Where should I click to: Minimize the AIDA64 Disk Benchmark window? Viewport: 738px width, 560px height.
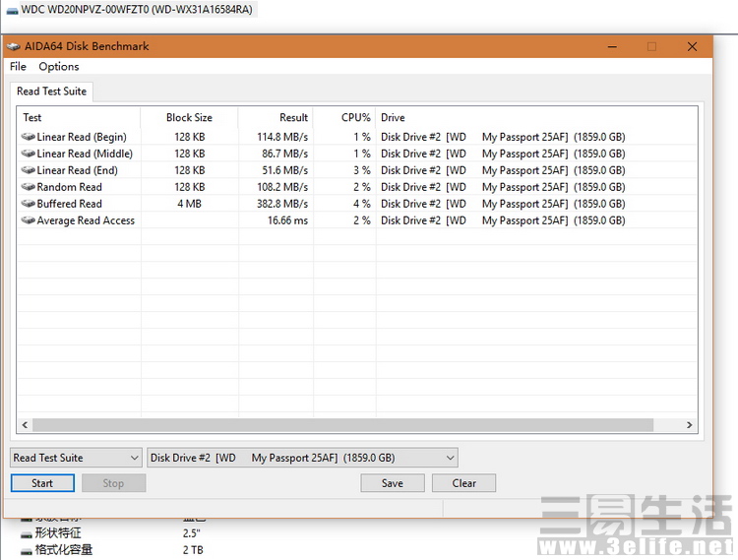point(612,46)
